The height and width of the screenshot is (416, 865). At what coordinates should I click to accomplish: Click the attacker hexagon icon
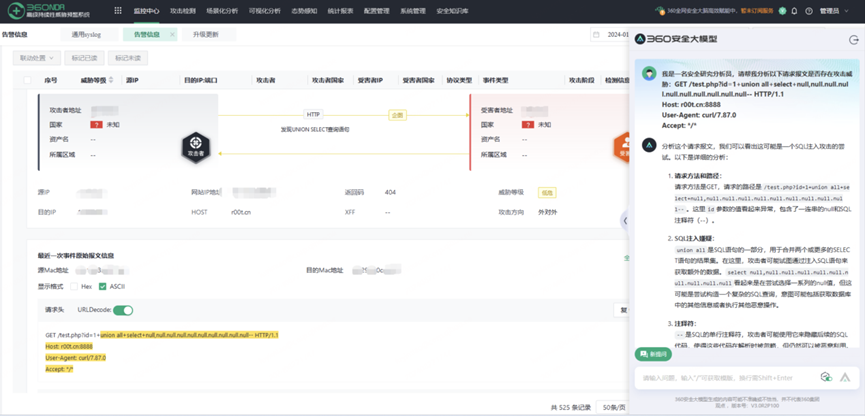click(195, 146)
